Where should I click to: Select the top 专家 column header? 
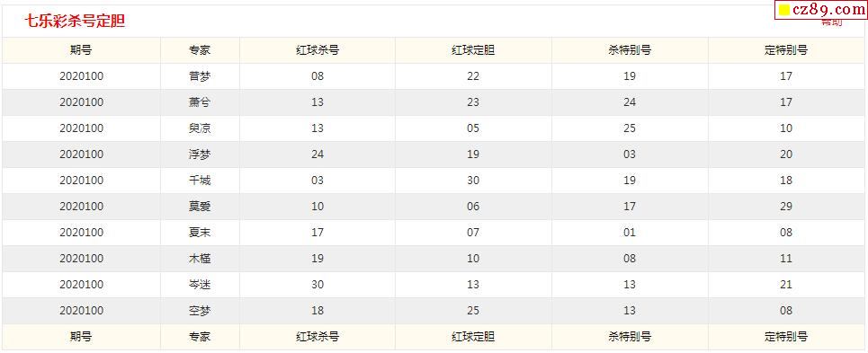[x=200, y=50]
